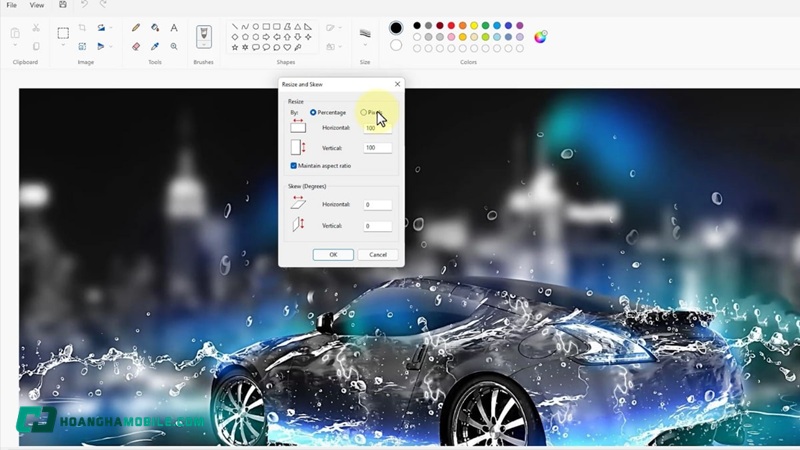Click the Rotate icon in Image group
Viewport: 800px width, 450px height.
click(x=101, y=28)
